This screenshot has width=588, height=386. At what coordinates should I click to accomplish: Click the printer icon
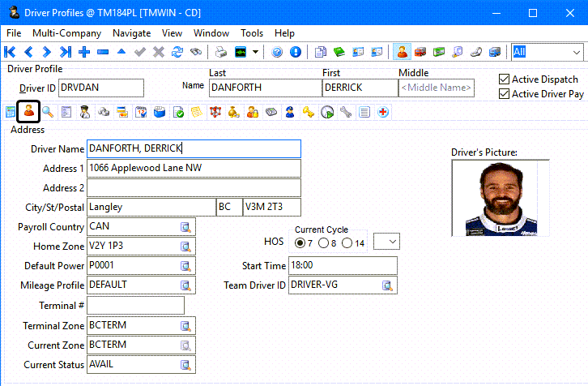tap(221, 52)
